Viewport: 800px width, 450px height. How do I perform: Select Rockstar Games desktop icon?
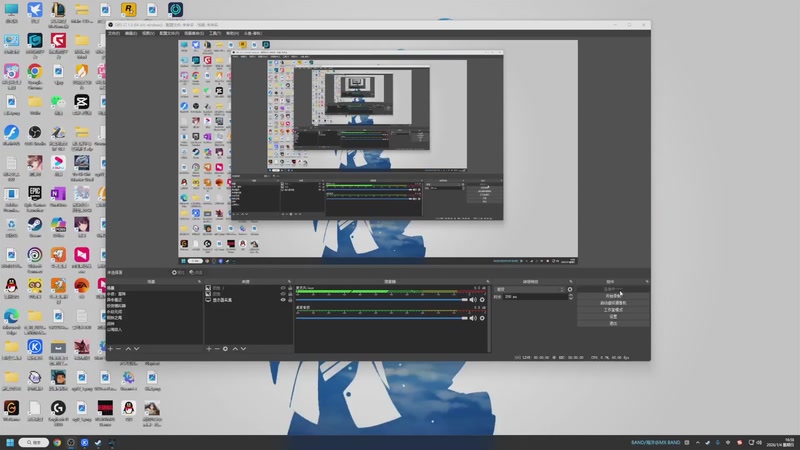coord(129,9)
